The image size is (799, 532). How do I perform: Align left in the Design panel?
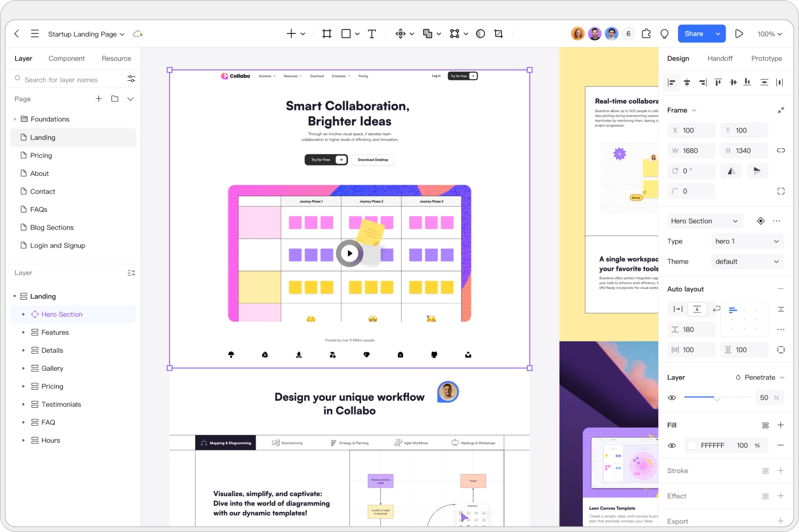(672, 82)
